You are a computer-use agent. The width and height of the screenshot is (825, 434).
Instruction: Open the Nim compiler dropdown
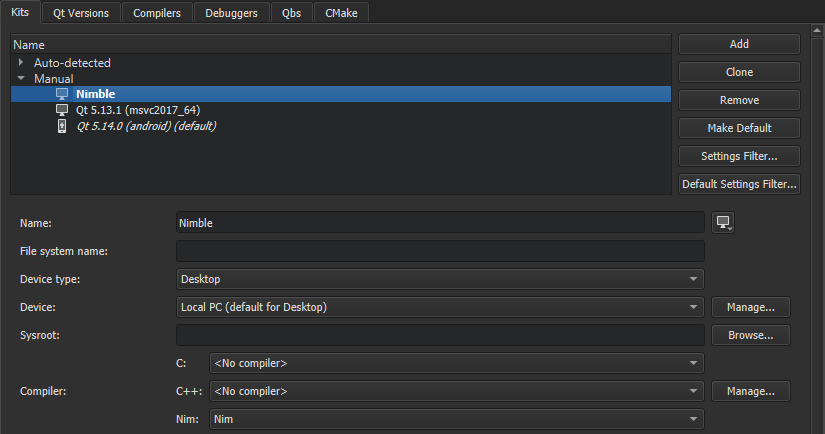click(456, 419)
